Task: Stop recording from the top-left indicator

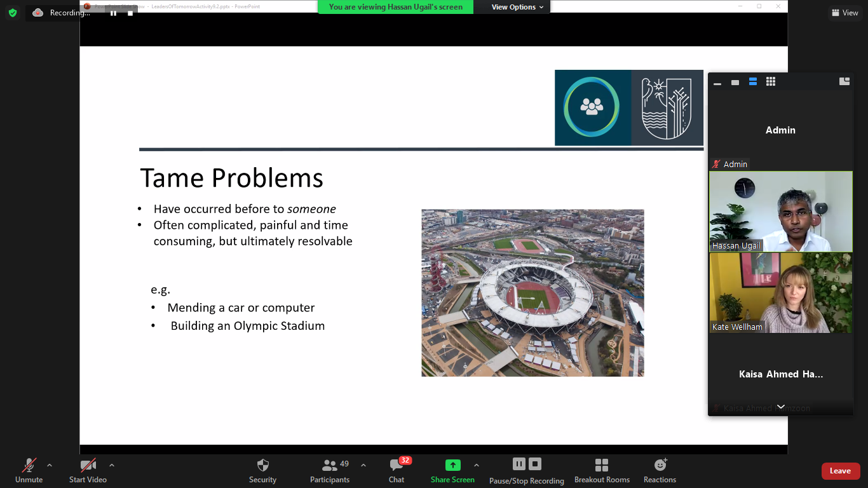Action: [130, 13]
